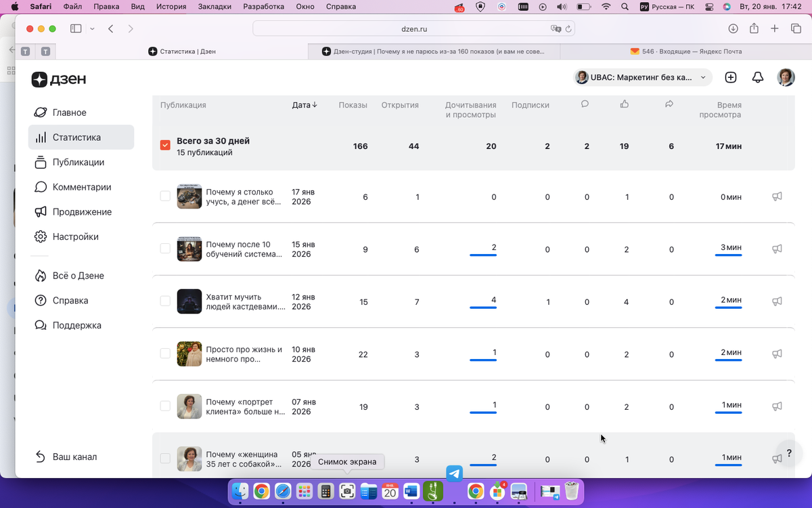Go back in Safari
This screenshot has height=508, width=812.
[110, 29]
